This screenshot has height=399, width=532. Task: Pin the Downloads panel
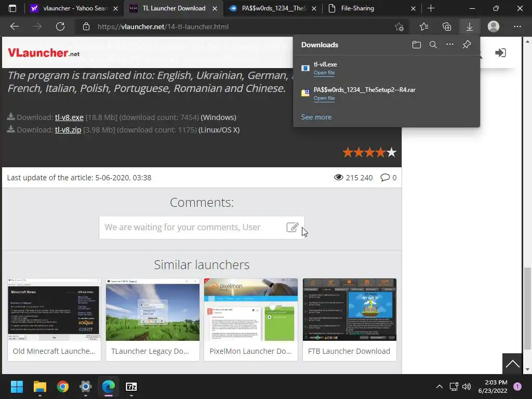pyautogui.click(x=467, y=45)
